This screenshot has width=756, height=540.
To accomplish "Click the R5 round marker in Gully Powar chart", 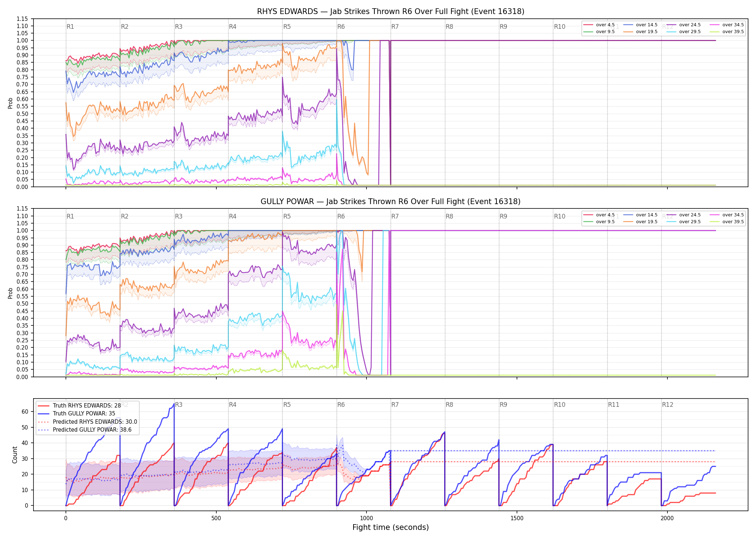I will [287, 216].
